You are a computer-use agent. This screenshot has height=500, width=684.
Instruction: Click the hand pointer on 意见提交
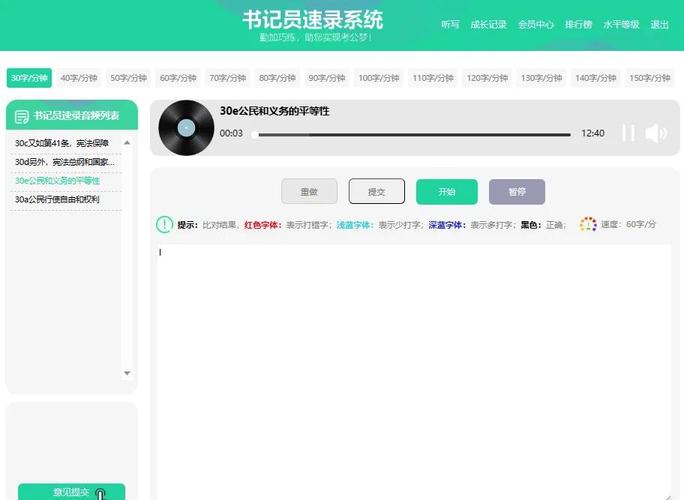[x=100, y=494]
